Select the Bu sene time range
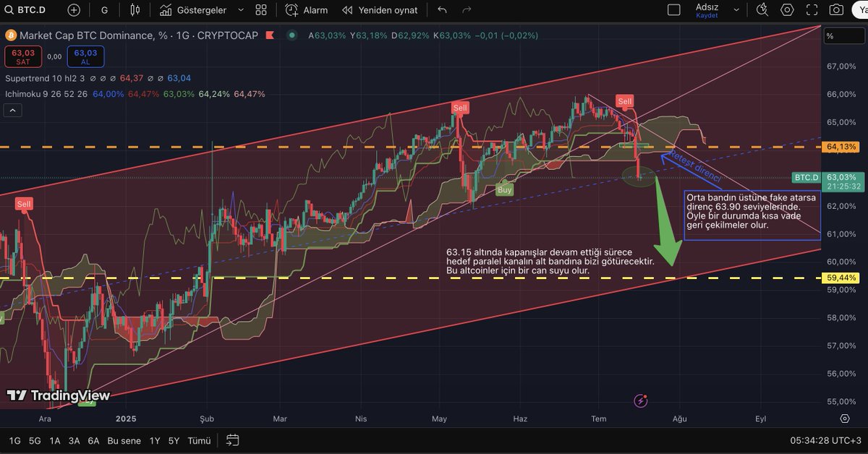Image resolution: width=868 pixels, height=454 pixels. coord(124,440)
